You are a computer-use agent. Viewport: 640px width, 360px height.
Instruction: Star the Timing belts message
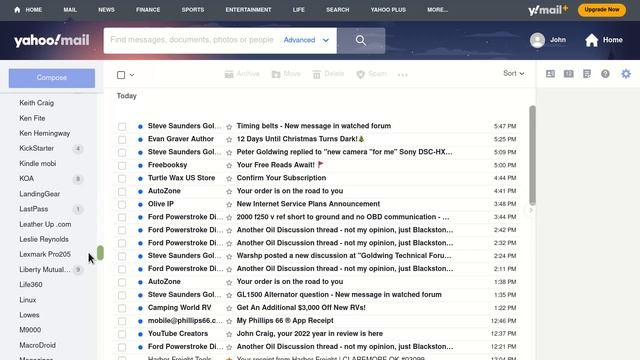(x=229, y=127)
